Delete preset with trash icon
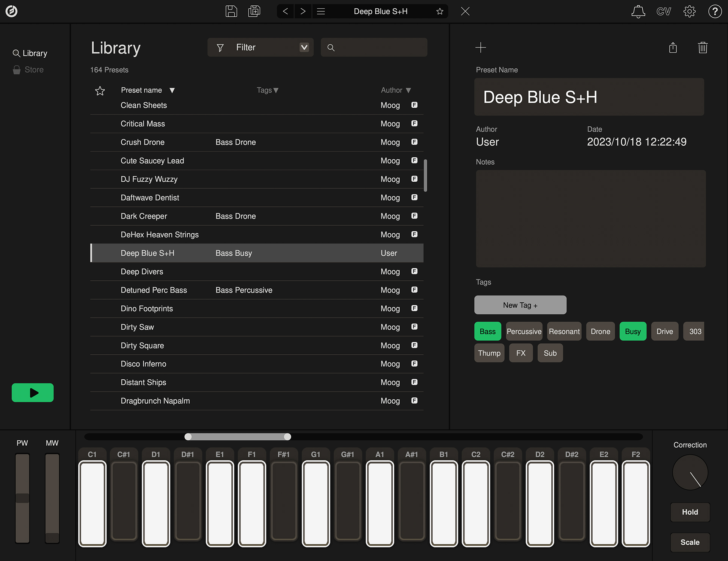 click(x=703, y=48)
